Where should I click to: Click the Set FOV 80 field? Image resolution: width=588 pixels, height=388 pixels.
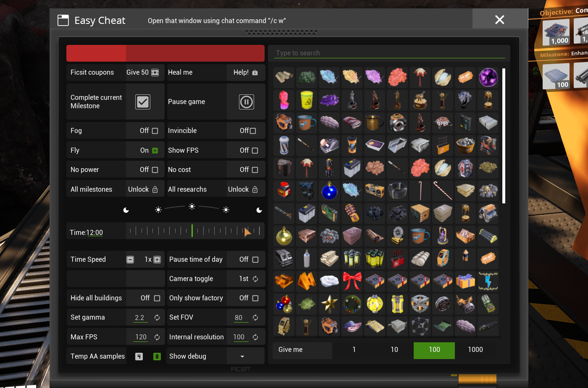point(241,318)
